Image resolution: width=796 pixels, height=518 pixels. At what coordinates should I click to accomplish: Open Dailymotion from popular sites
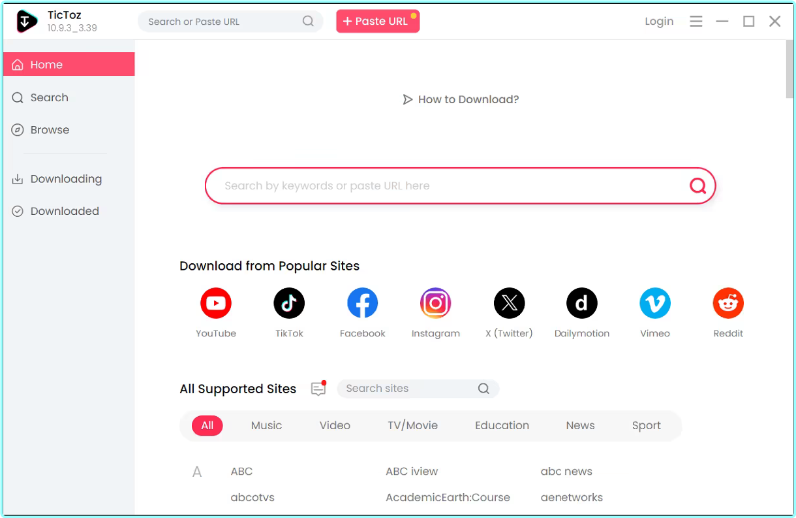(581, 303)
